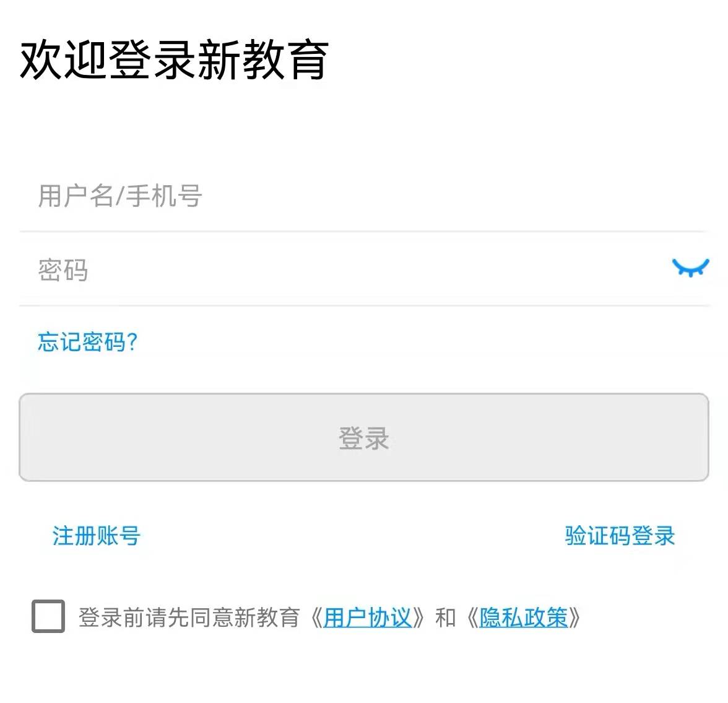Image resolution: width=728 pixels, height=703 pixels.
Task: Click the 欢迎登录新教育 heading
Action: tap(174, 60)
